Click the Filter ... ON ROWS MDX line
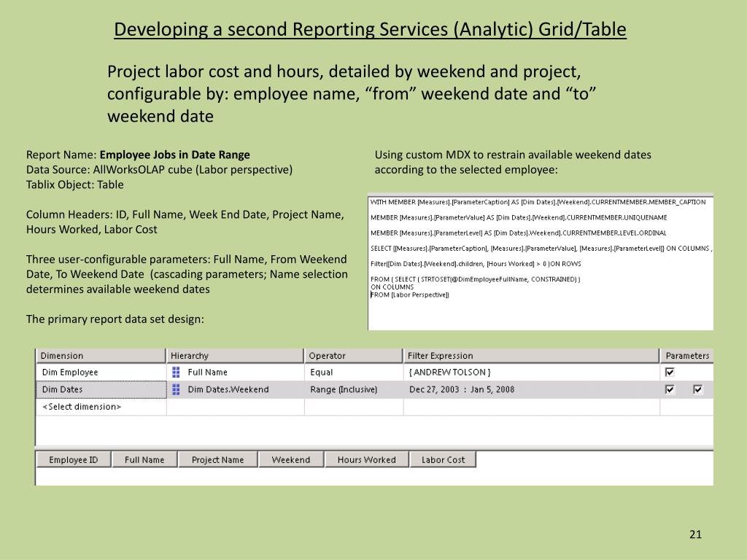The width and height of the screenshot is (747, 560). [476, 263]
